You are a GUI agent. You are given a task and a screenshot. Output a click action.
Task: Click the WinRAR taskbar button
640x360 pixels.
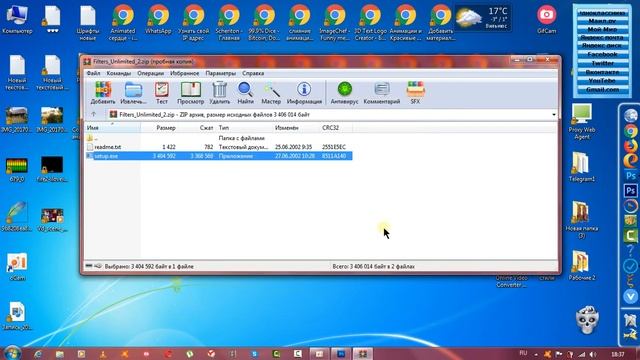363,353
